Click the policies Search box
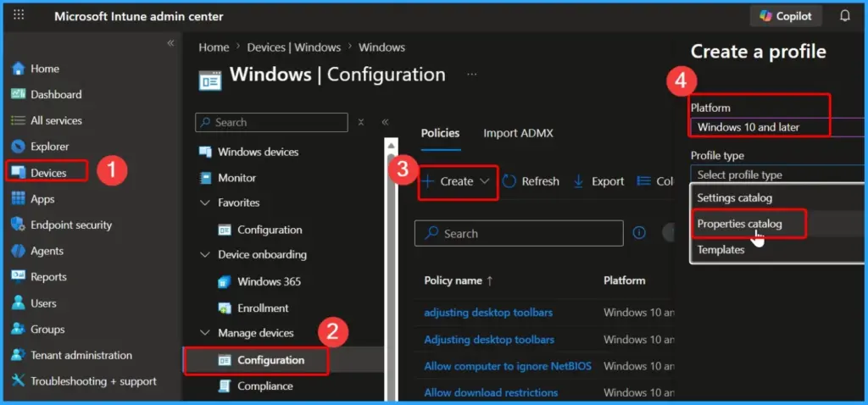868x405 pixels. pyautogui.click(x=519, y=234)
